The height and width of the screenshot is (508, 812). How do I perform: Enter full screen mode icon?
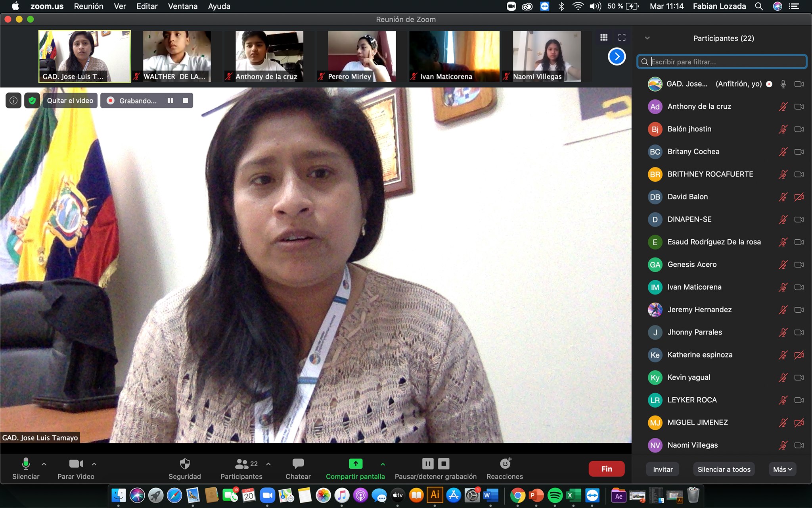pos(622,37)
